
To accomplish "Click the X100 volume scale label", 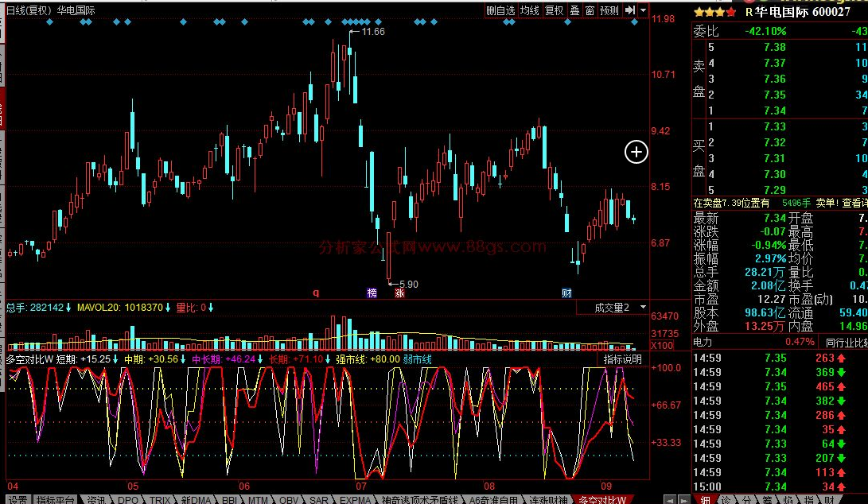I will [x=661, y=345].
